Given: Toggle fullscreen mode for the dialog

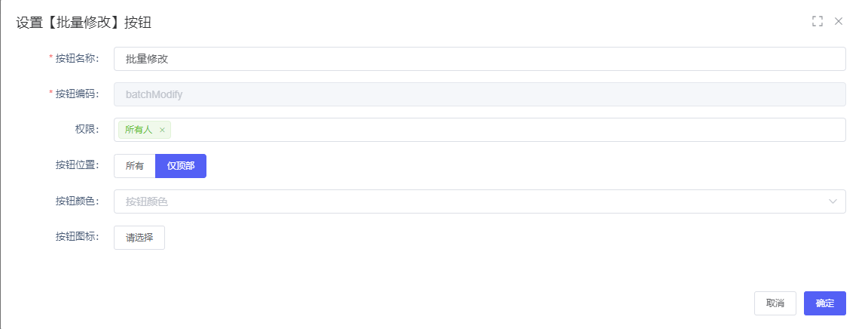Looking at the screenshot, I should click(818, 21).
